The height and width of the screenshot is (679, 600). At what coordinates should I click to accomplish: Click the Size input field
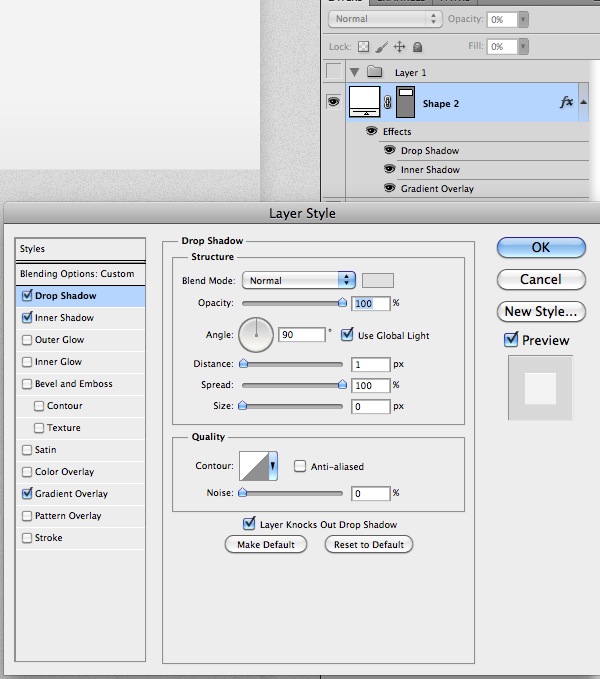(x=371, y=406)
